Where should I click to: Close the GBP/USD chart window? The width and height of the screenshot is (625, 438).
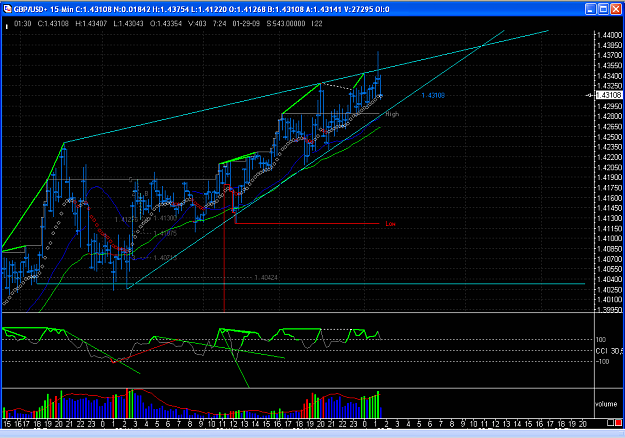(617, 9)
